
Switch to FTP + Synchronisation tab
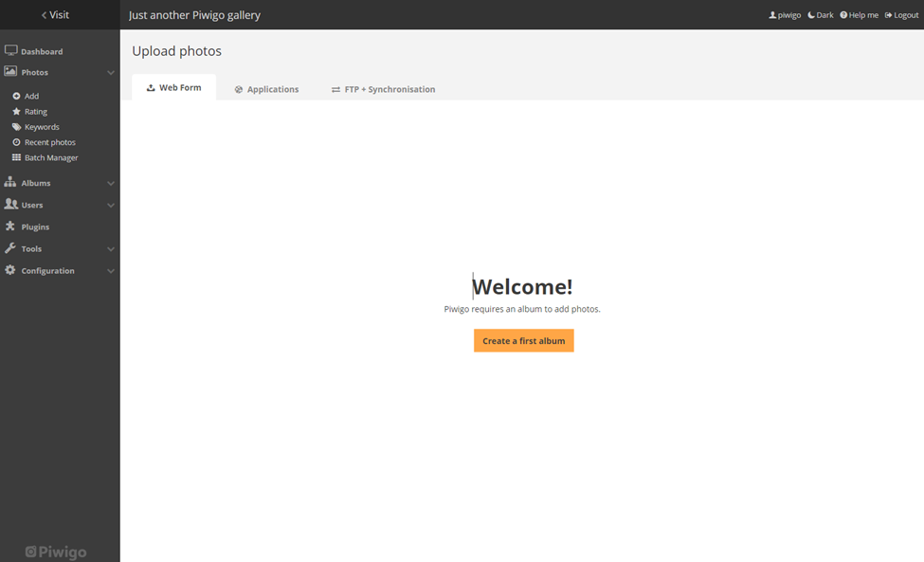383,89
